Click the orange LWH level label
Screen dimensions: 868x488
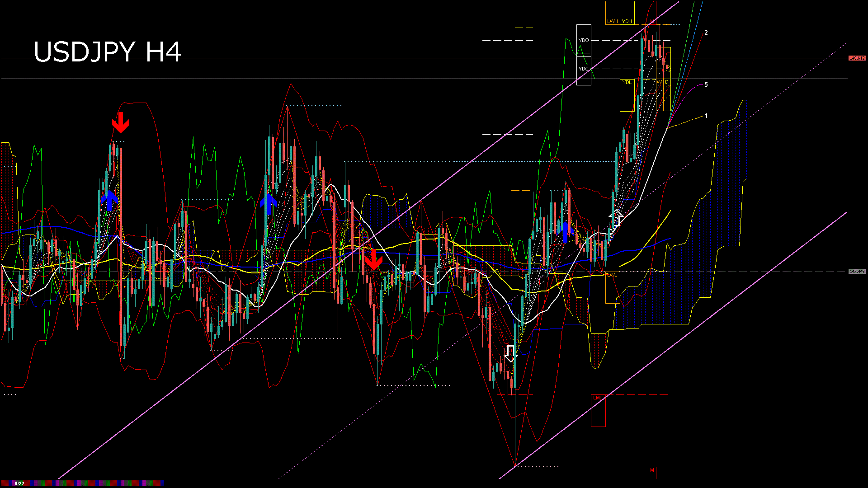tap(612, 21)
